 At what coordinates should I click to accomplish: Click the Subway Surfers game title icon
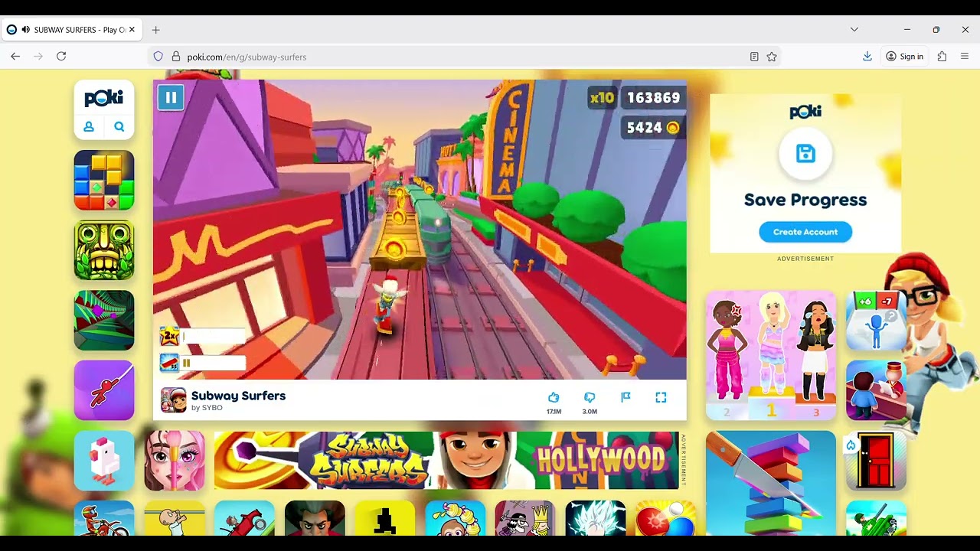(x=174, y=399)
